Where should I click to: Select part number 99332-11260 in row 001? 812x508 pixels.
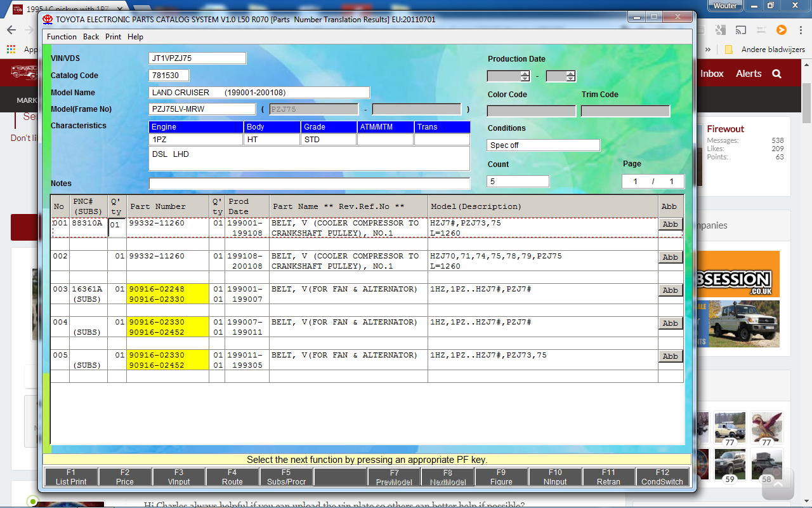[157, 224]
